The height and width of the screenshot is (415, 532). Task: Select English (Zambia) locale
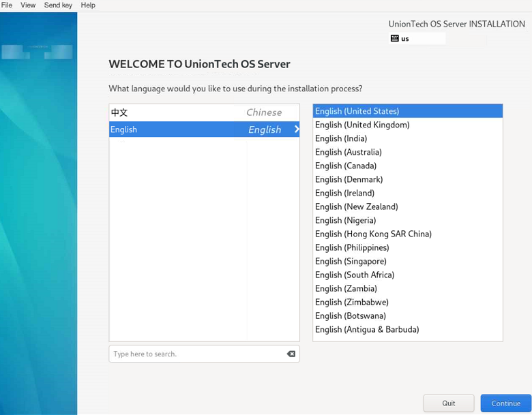(x=408, y=288)
